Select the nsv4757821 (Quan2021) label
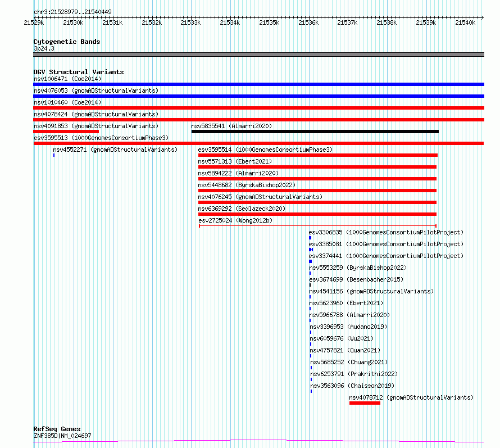This screenshot has height=448, width=500. pyautogui.click(x=346, y=350)
